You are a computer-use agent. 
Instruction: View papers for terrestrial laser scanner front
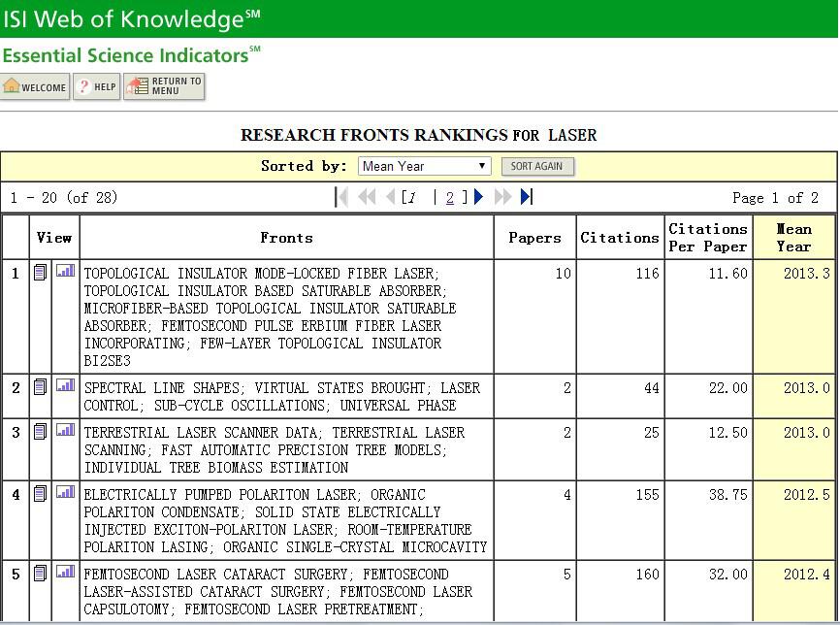click(40, 432)
